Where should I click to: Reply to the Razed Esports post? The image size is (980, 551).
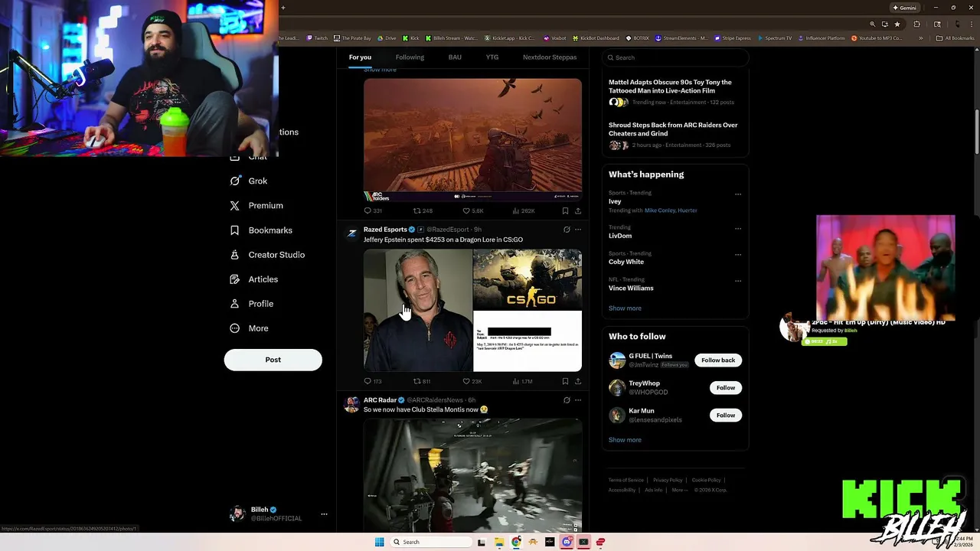coord(373,381)
